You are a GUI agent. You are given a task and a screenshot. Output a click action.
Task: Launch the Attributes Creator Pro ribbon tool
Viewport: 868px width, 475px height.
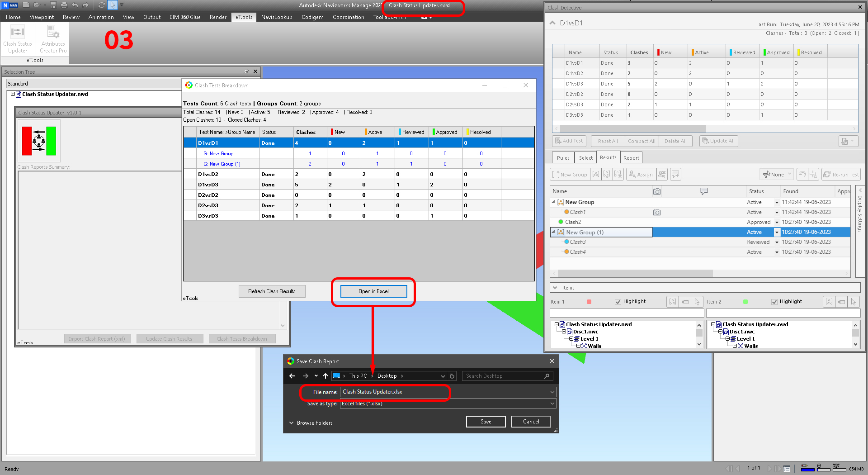pyautogui.click(x=53, y=39)
